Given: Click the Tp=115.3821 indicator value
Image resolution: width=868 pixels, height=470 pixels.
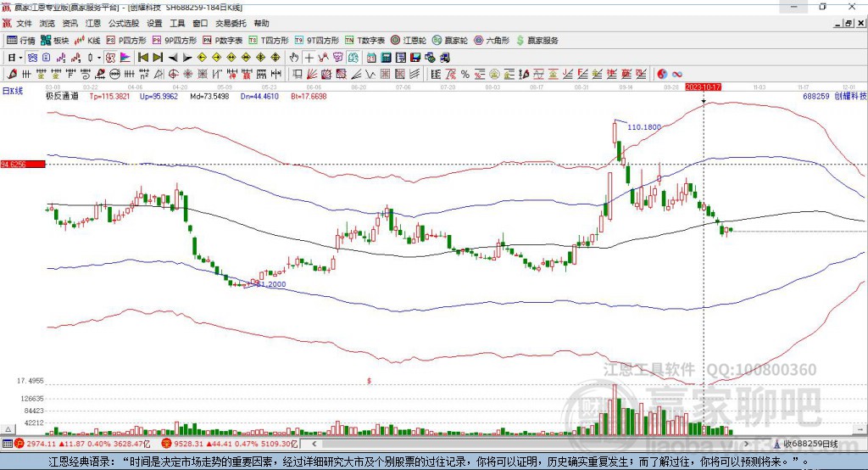Looking at the screenshot, I should coord(109,96).
